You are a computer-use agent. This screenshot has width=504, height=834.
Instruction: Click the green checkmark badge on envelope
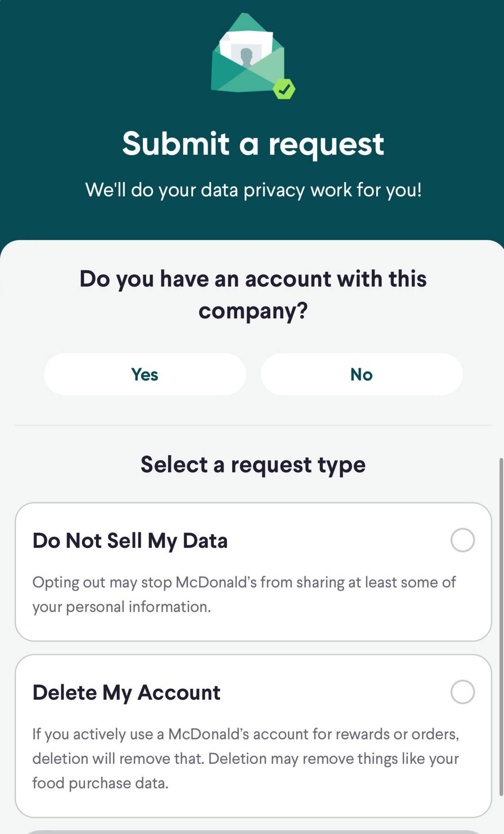click(284, 89)
